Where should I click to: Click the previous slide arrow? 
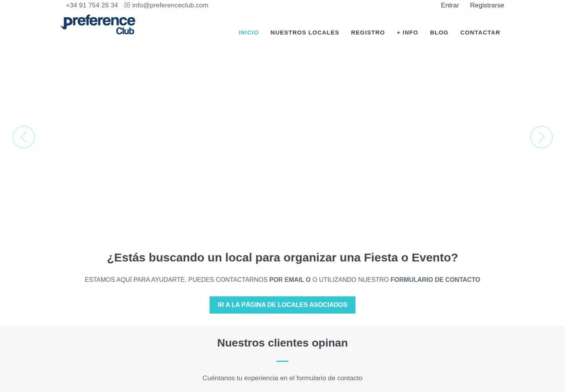point(24,137)
